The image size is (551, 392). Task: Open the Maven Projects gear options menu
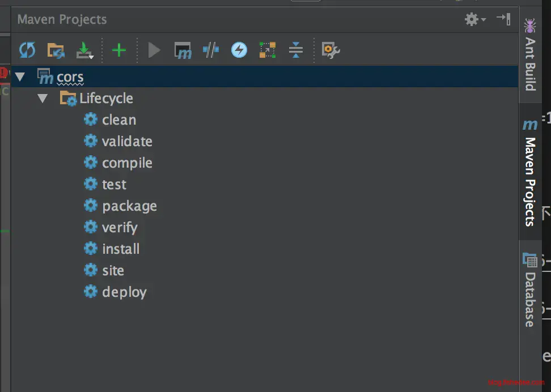coord(475,19)
